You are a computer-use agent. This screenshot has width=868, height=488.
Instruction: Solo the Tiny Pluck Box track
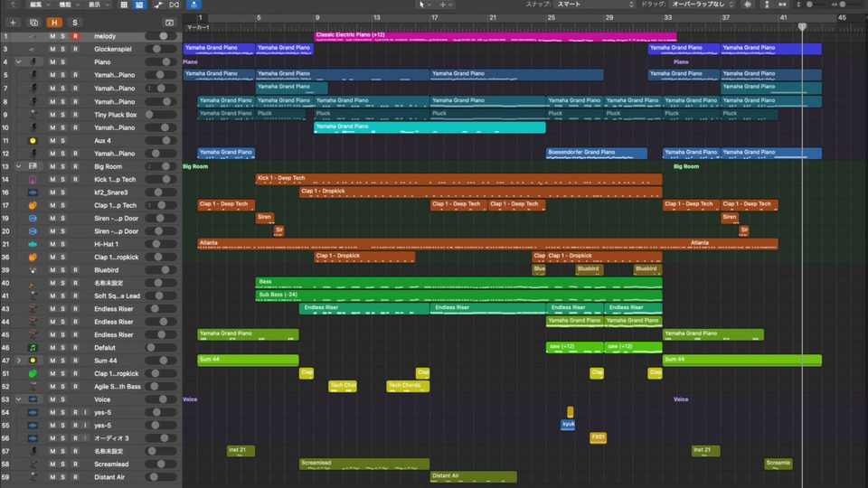pyautogui.click(x=63, y=115)
